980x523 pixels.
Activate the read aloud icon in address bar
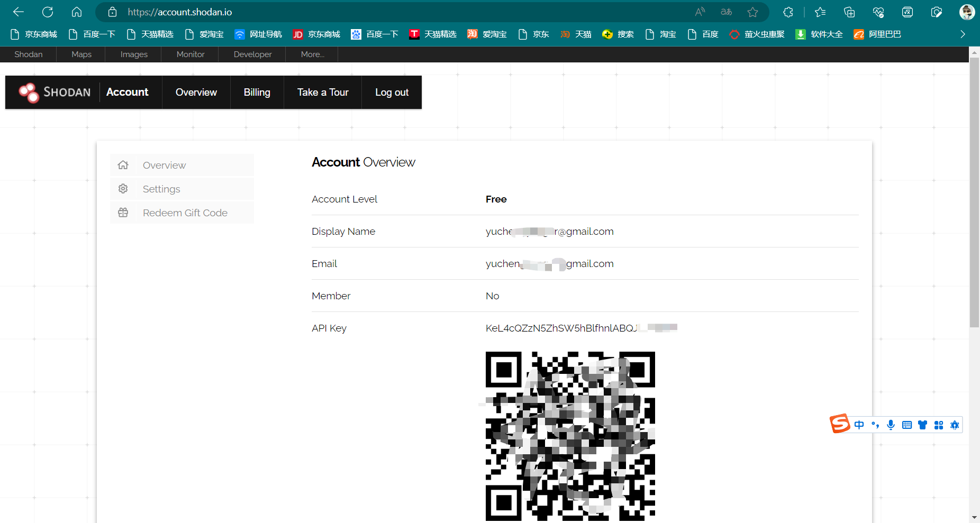click(700, 12)
